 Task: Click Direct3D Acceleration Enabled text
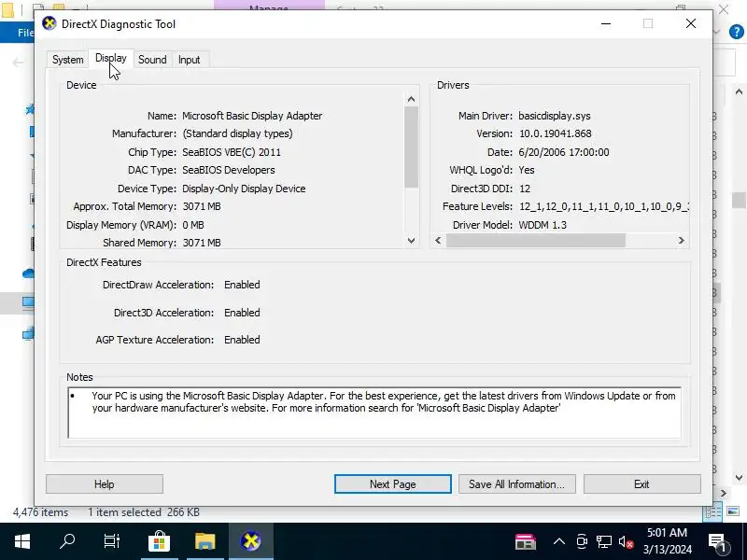(x=242, y=313)
